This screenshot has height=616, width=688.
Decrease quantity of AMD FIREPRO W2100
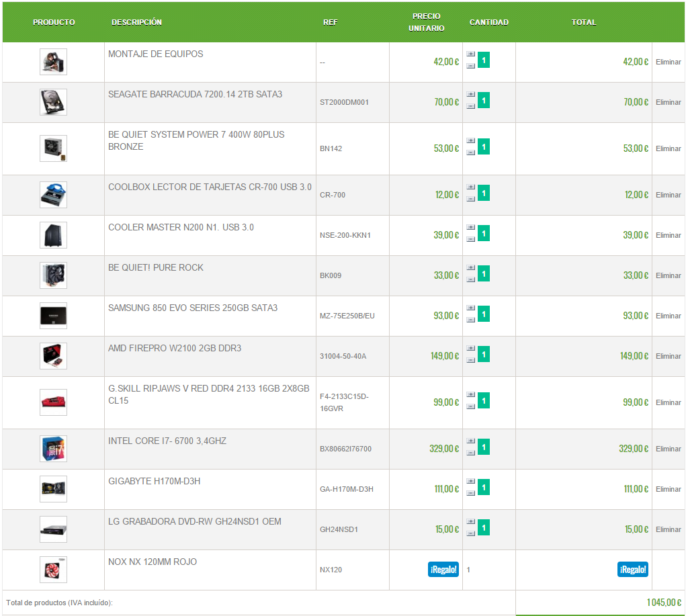(x=470, y=361)
